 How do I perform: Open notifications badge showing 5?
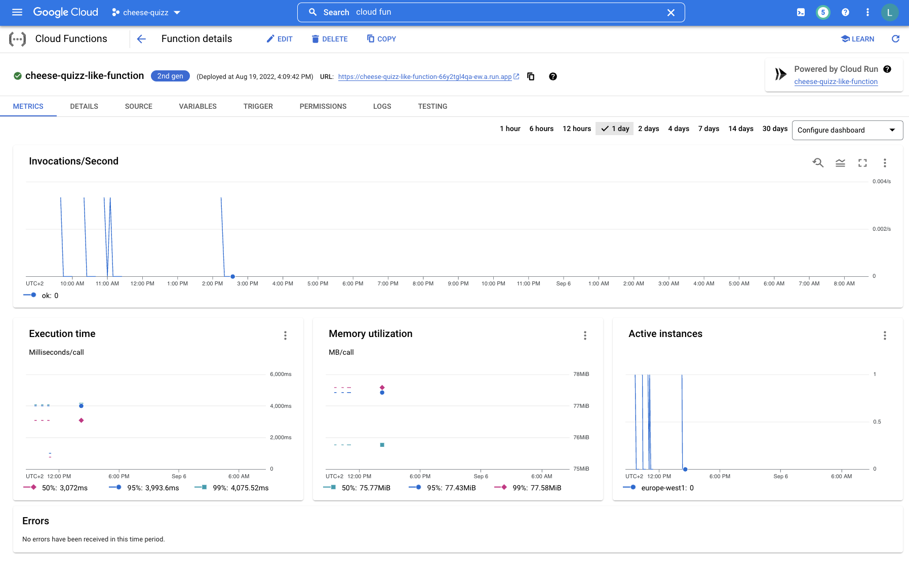click(x=823, y=12)
